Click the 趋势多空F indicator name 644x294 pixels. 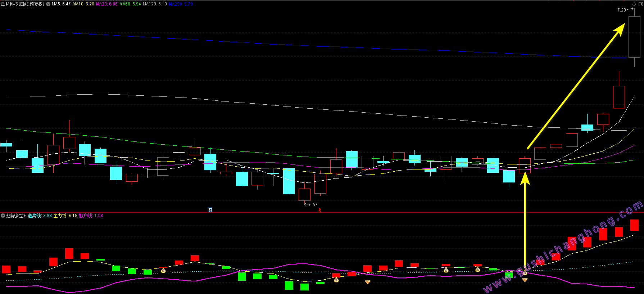pyautogui.click(x=16, y=216)
